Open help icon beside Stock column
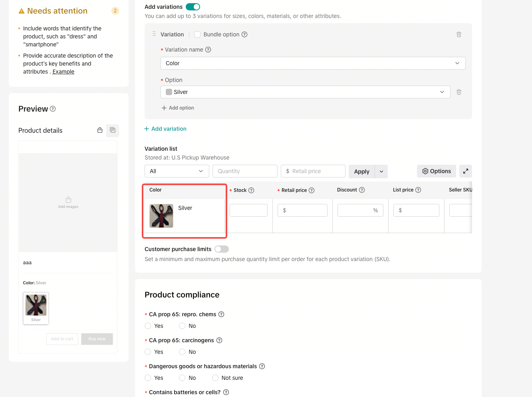 251,190
